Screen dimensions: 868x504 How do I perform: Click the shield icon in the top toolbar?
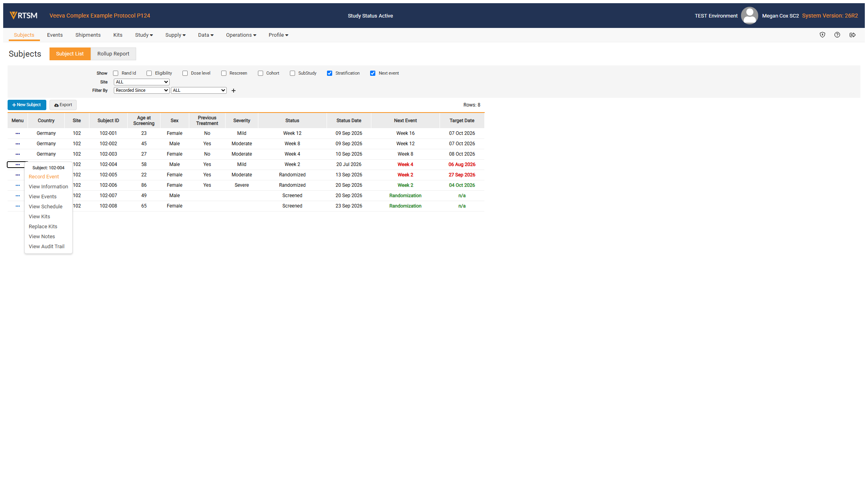[x=822, y=35]
